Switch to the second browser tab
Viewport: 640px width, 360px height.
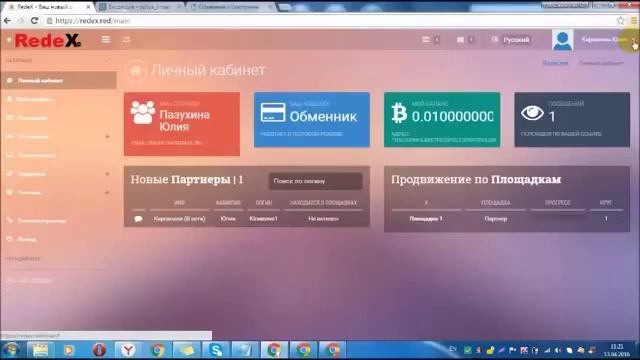coord(140,7)
